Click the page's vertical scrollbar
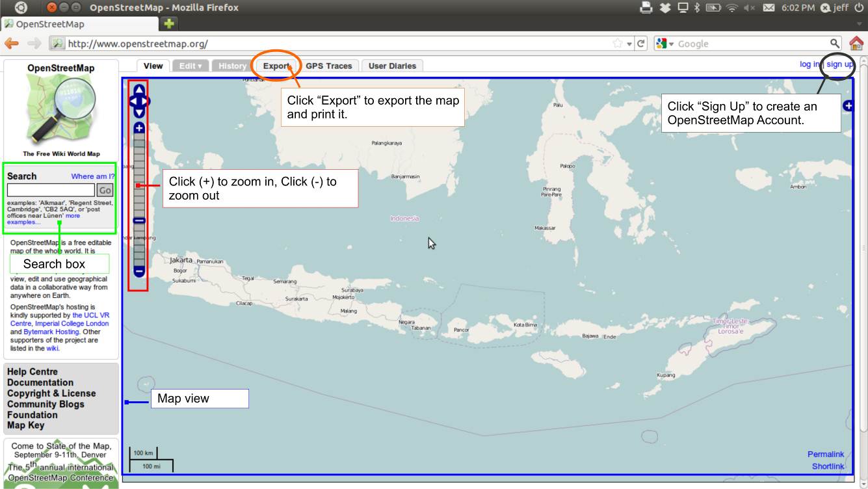 click(863, 247)
